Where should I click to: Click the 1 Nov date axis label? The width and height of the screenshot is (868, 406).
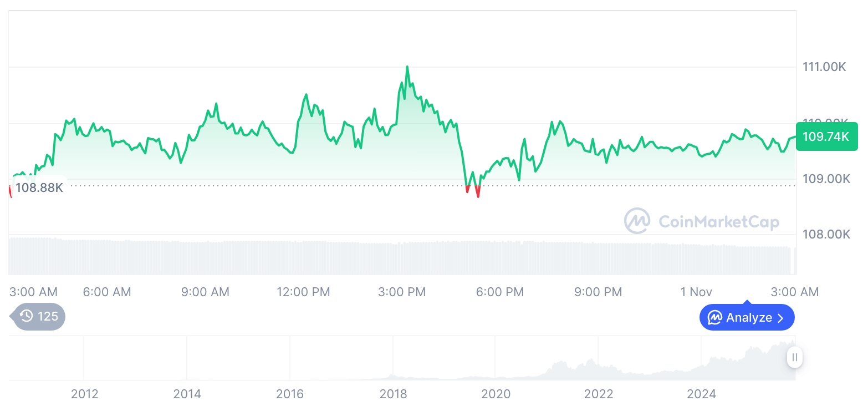coord(696,292)
